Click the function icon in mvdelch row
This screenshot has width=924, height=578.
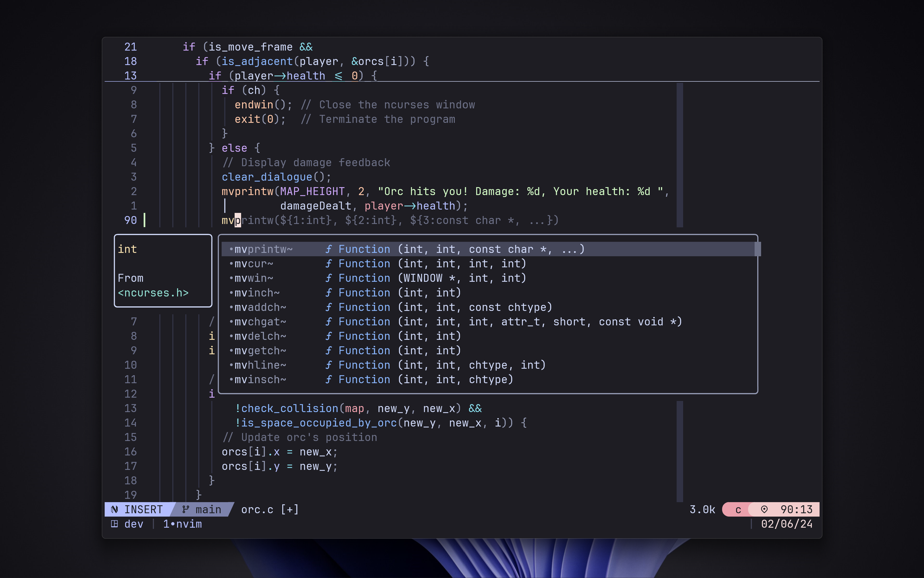click(328, 336)
